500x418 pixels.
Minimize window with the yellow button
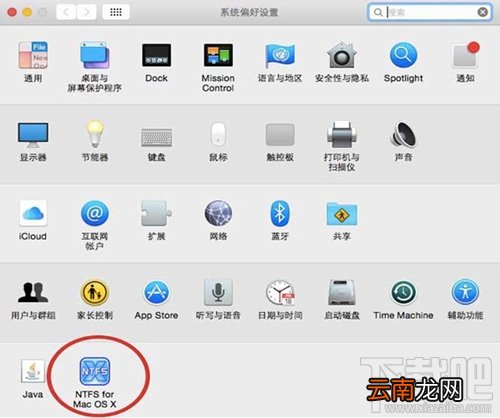pyautogui.click(x=27, y=13)
